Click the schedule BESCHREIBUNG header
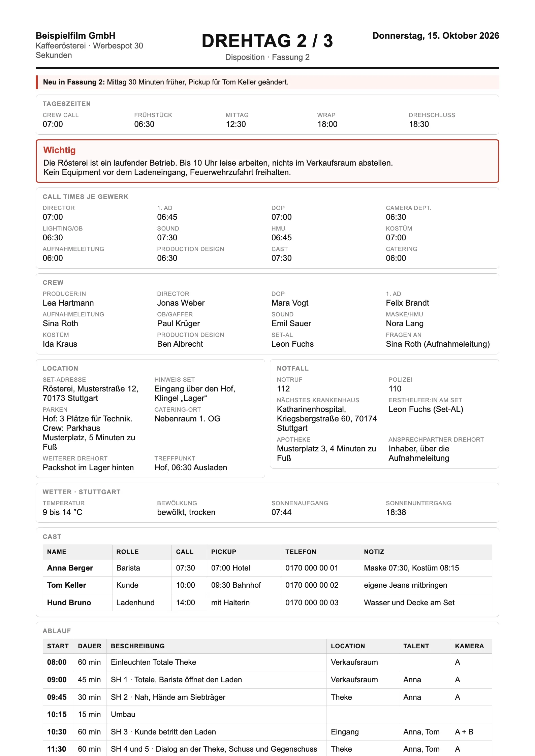This screenshot has height=756, width=535. tap(138, 646)
